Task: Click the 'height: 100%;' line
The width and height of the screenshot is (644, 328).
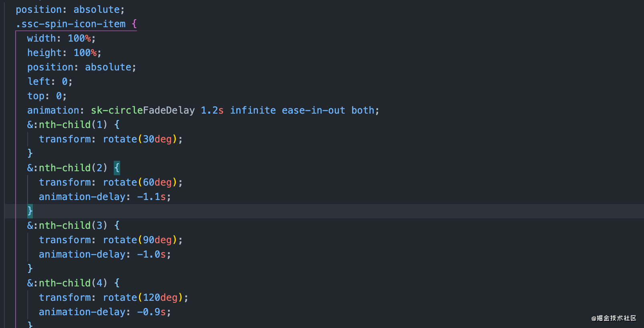Action: point(64,53)
